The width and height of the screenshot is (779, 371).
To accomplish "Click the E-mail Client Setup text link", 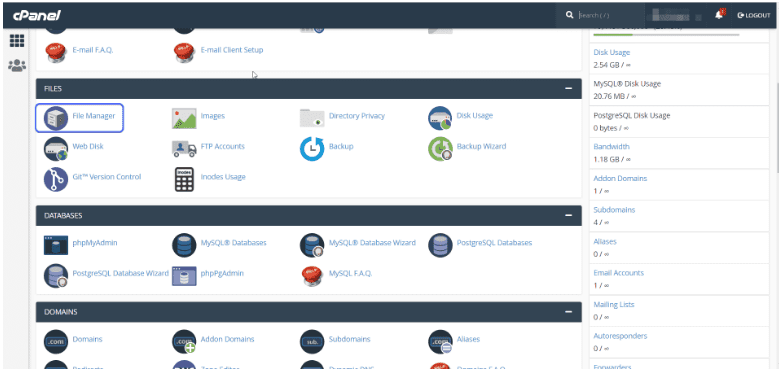I will (232, 50).
